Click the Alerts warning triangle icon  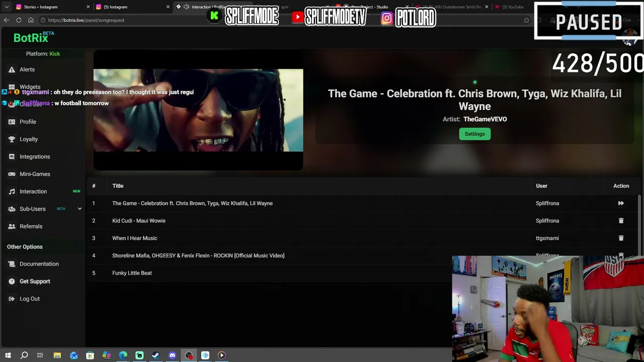click(x=12, y=69)
